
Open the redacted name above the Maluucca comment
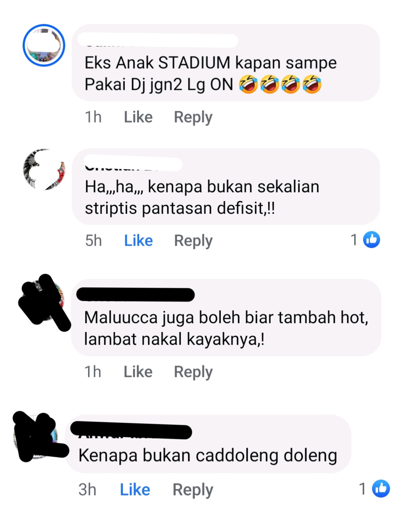pyautogui.click(x=135, y=295)
